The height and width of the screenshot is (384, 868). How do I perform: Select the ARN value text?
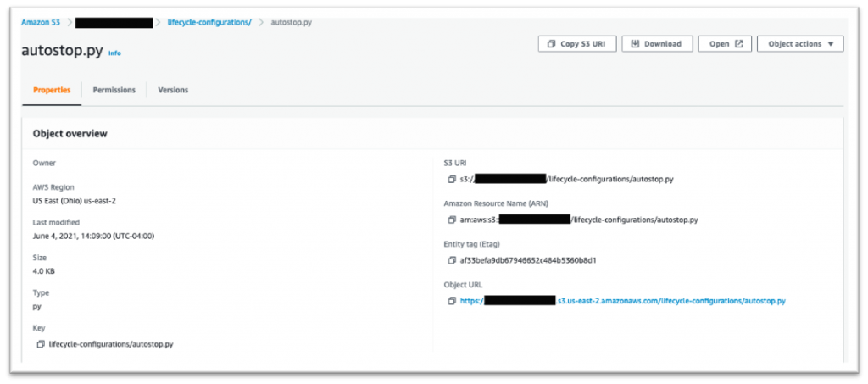(x=579, y=220)
